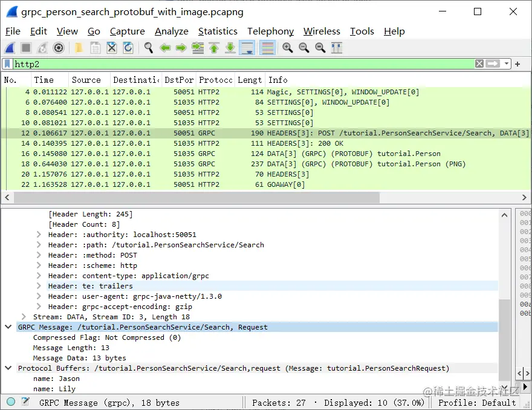Go back to previous packet arrow
Viewport: 532px width, 410px height.
pyautogui.click(x=165, y=48)
